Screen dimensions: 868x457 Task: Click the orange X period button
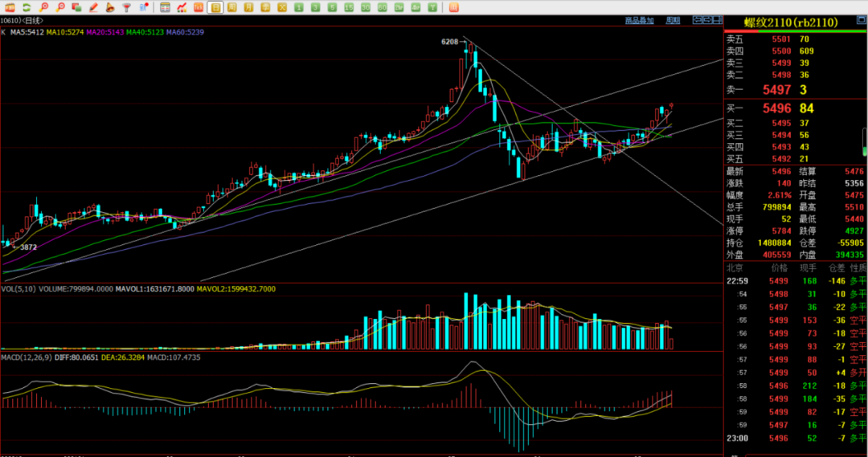point(282,7)
